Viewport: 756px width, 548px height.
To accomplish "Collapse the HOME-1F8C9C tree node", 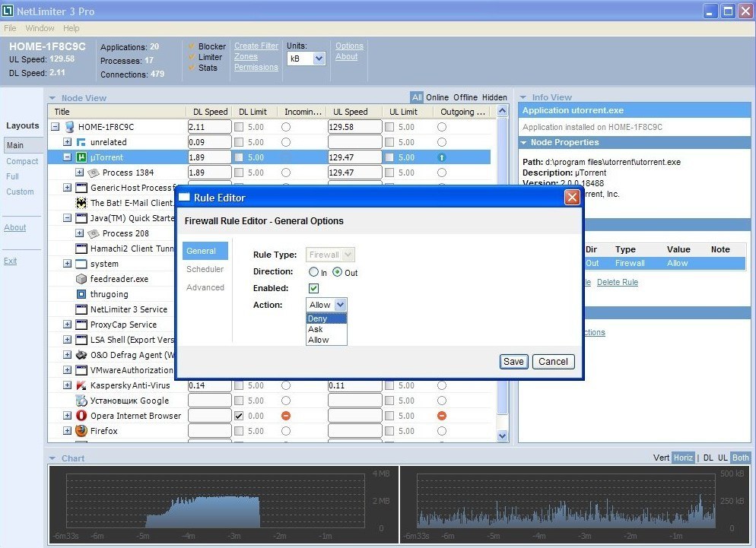I will click(x=56, y=127).
